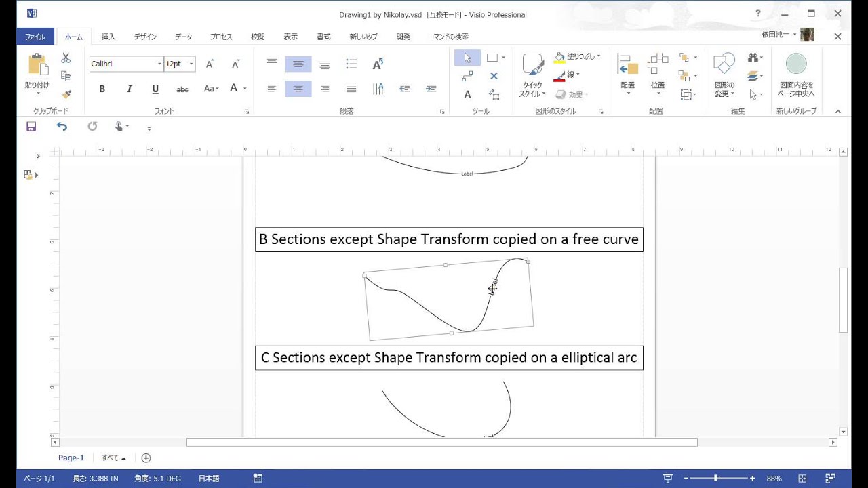
Task: Open the 12pt font size dropdown
Action: tap(191, 64)
